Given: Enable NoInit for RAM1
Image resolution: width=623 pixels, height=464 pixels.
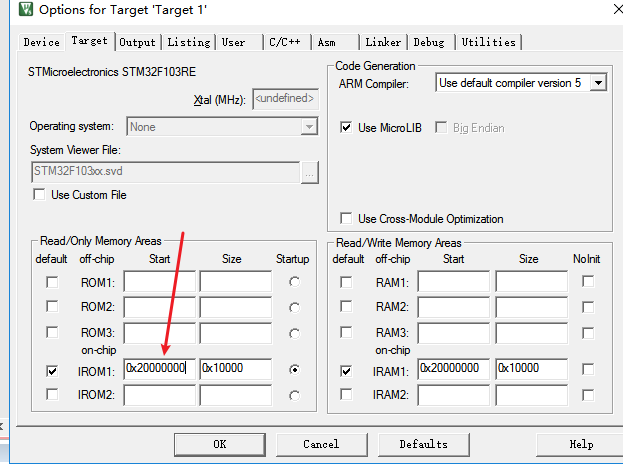Looking at the screenshot, I should tap(588, 281).
